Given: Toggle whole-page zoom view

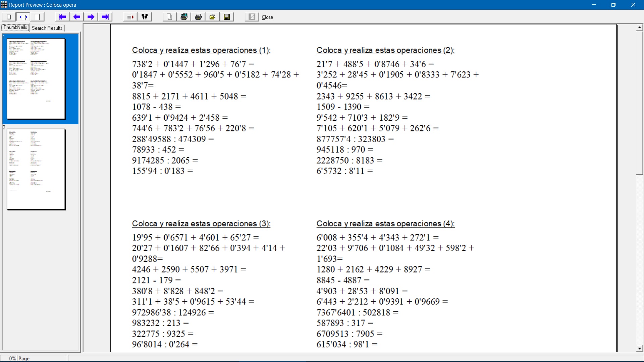Looking at the screenshot, I should pos(9,17).
